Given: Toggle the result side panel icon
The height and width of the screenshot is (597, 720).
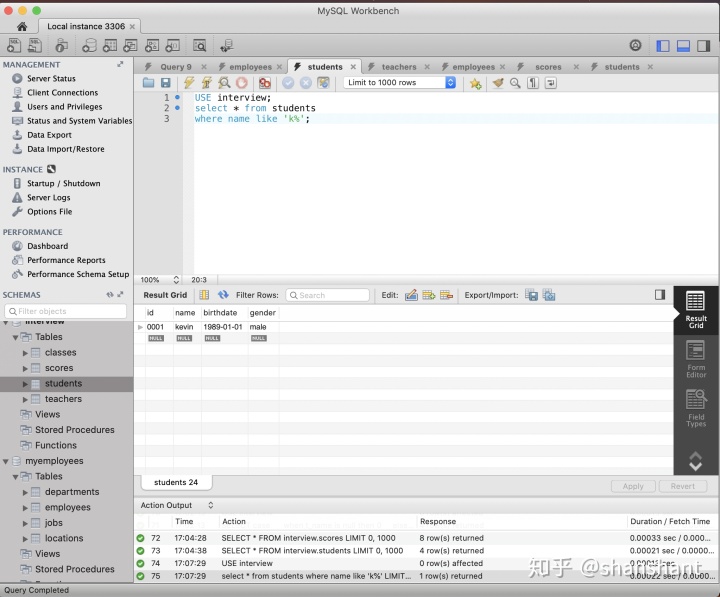Looking at the screenshot, I should [x=660, y=295].
